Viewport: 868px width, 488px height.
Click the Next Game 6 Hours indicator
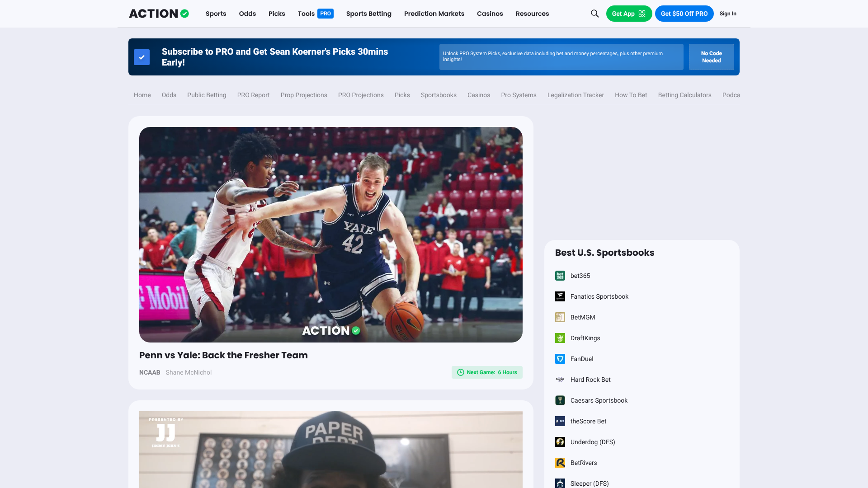[487, 372]
